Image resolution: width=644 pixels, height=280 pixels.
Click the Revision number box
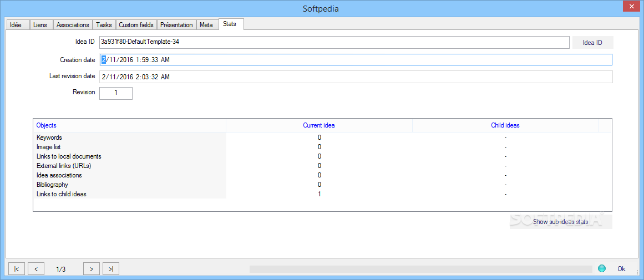(x=116, y=93)
